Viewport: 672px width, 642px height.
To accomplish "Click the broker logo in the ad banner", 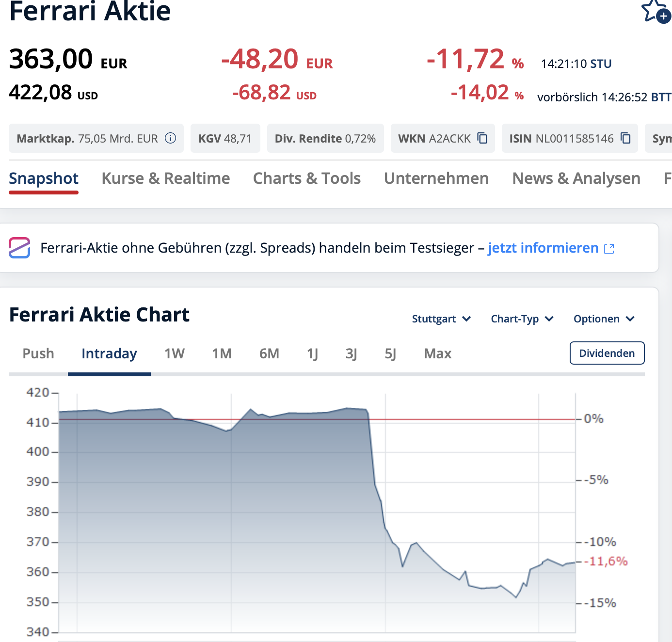I will point(19,248).
